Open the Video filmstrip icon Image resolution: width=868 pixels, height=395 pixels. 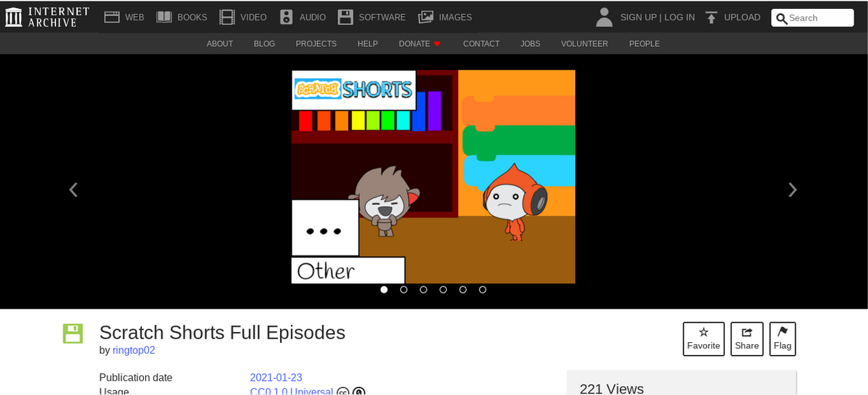pos(227,17)
